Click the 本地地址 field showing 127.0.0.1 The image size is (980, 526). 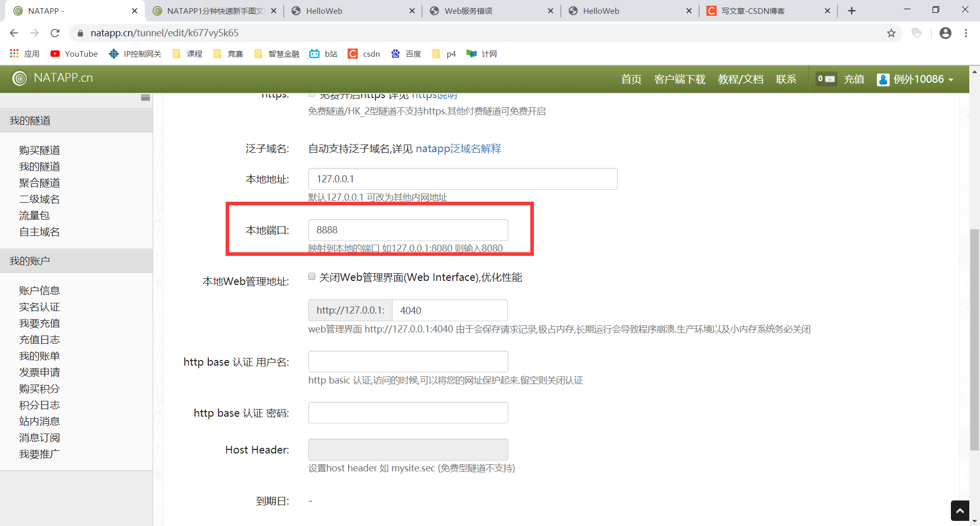(462, 179)
